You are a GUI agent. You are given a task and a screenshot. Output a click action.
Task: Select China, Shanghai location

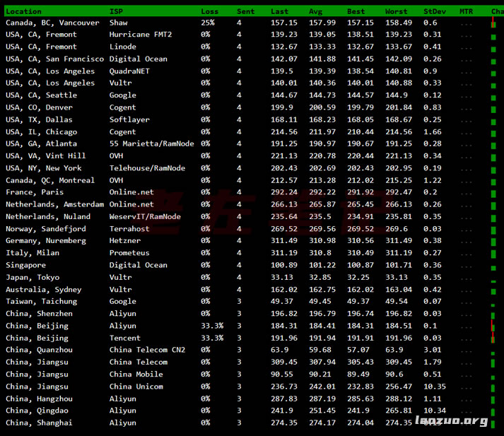[39, 423]
